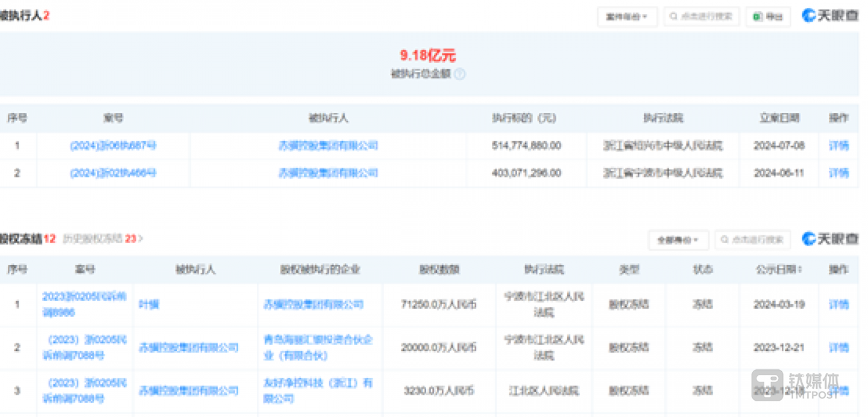Open case number (2024)浙06执687号
This screenshot has width=868, height=417.
pos(113,145)
